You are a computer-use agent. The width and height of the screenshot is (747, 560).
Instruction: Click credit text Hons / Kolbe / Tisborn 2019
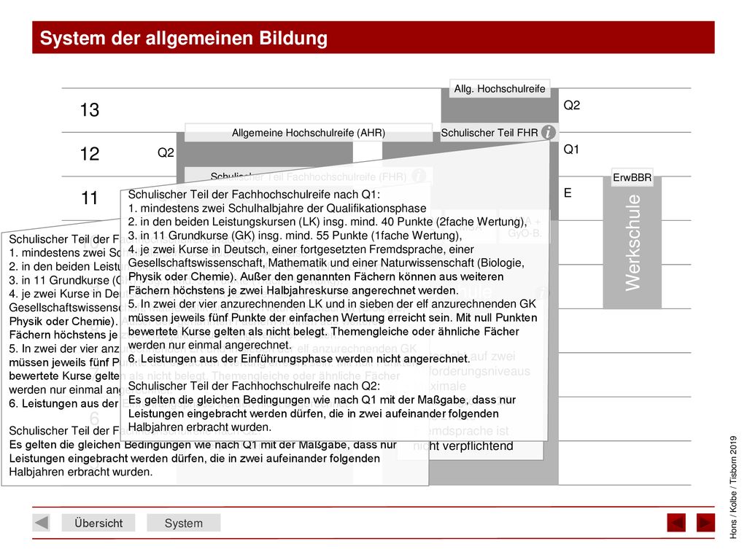click(733, 486)
